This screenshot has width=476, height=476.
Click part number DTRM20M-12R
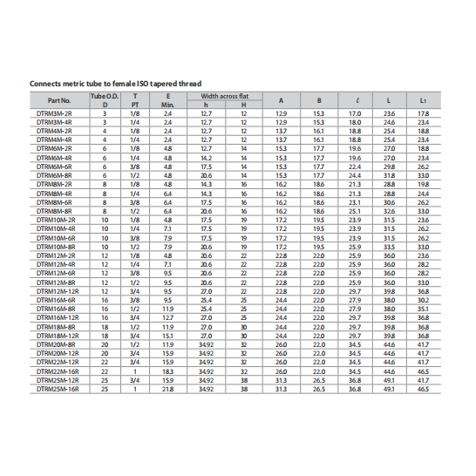tap(58, 354)
